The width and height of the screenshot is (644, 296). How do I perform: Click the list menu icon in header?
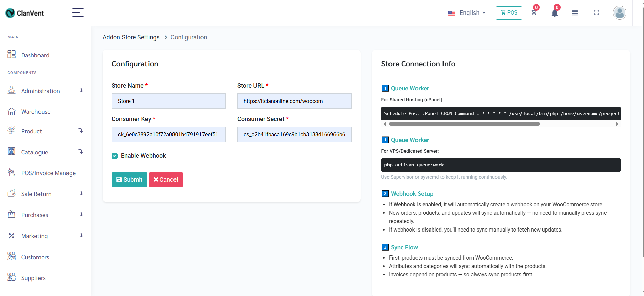(575, 13)
